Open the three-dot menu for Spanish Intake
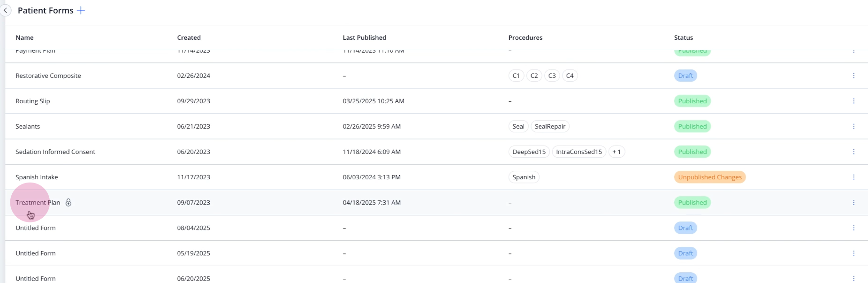Viewport: 868px width, 283px height. coord(853,177)
